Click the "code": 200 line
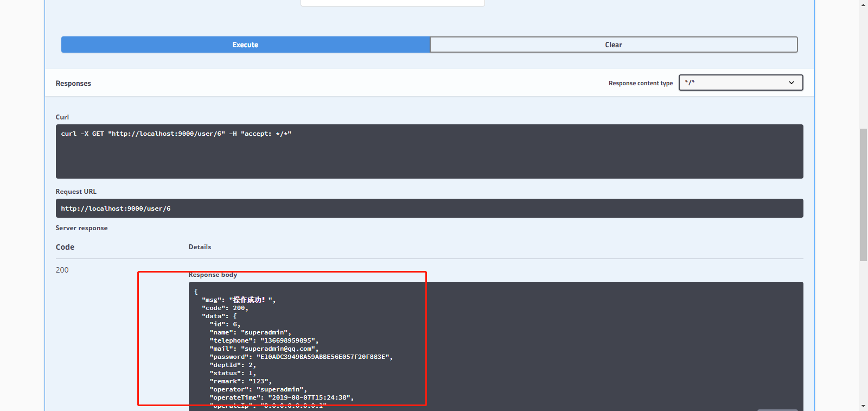This screenshot has width=868, height=411. (225, 308)
